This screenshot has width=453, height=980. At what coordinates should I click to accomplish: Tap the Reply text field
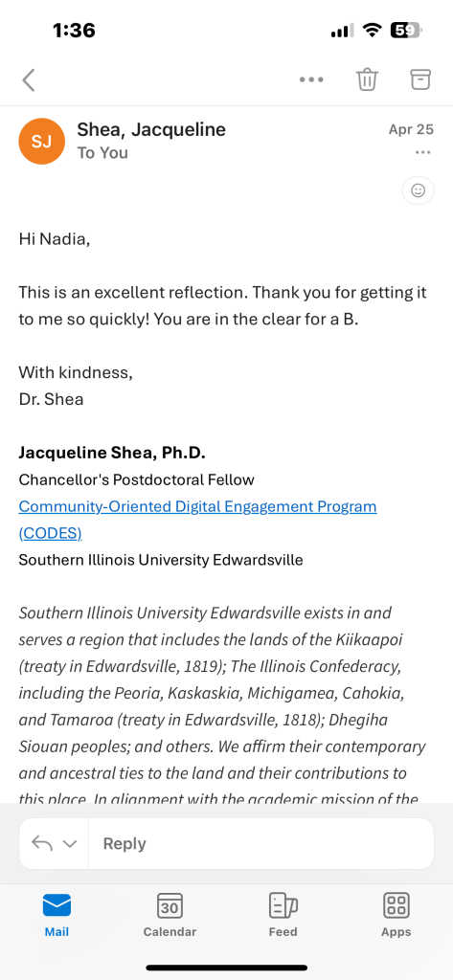click(260, 844)
